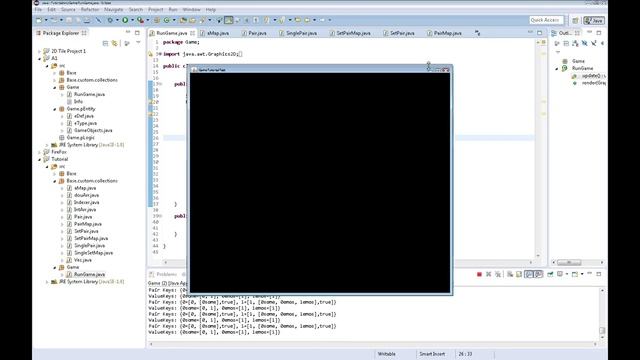Image resolution: width=640 pixels, height=360 pixels.
Task: Expand the Base package under Tutorial
Action: tap(55, 173)
